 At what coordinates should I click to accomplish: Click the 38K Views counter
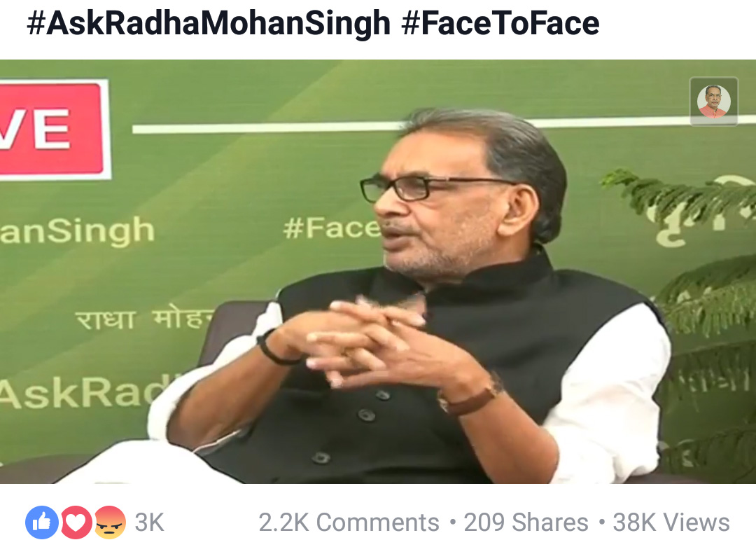click(x=671, y=522)
